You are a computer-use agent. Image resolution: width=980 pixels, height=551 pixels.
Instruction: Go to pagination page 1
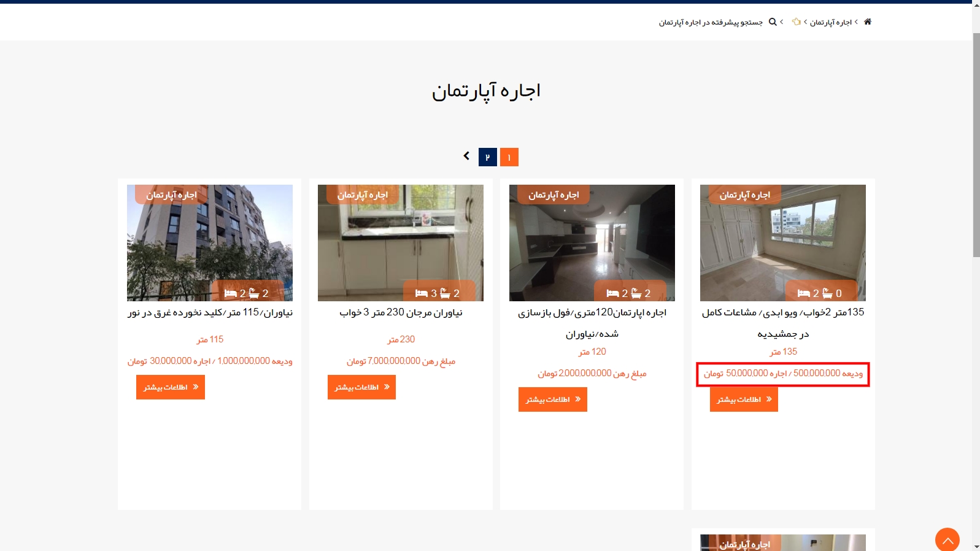click(x=509, y=157)
